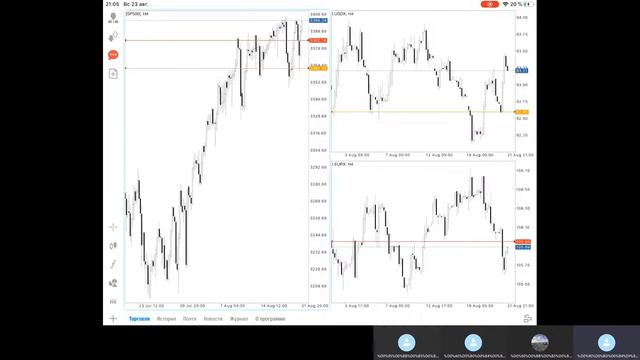
Task: Tap the new order document-plus icon
Action: pyautogui.click(x=113, y=73)
